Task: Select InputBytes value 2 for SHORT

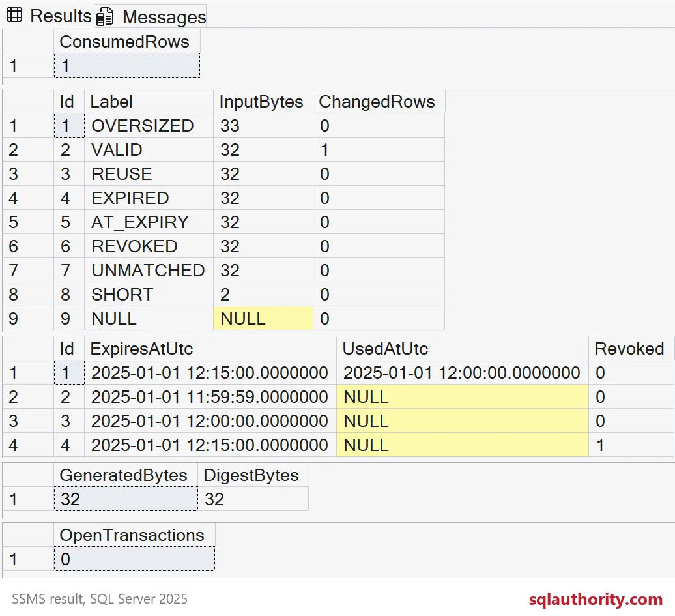Action: coord(263,295)
